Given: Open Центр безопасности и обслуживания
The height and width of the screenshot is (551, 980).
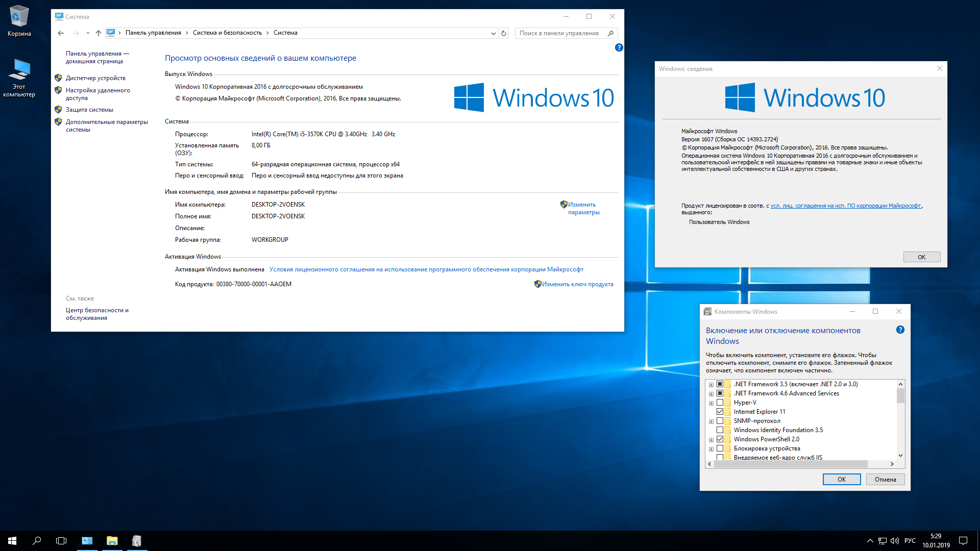Looking at the screenshot, I should click(97, 314).
